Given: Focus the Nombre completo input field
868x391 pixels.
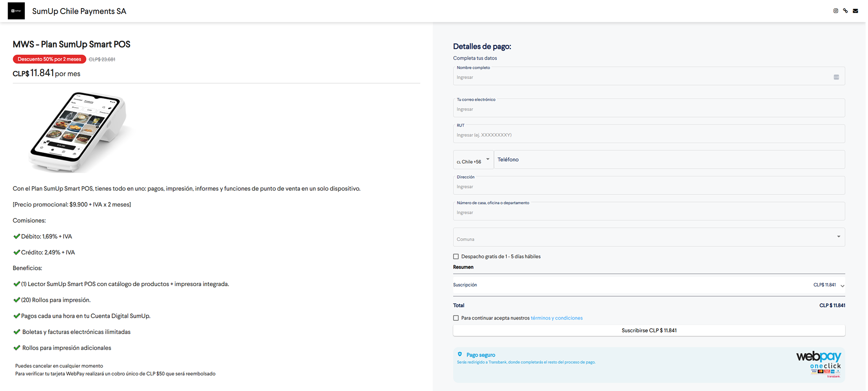Looking at the screenshot, I should 649,76.
